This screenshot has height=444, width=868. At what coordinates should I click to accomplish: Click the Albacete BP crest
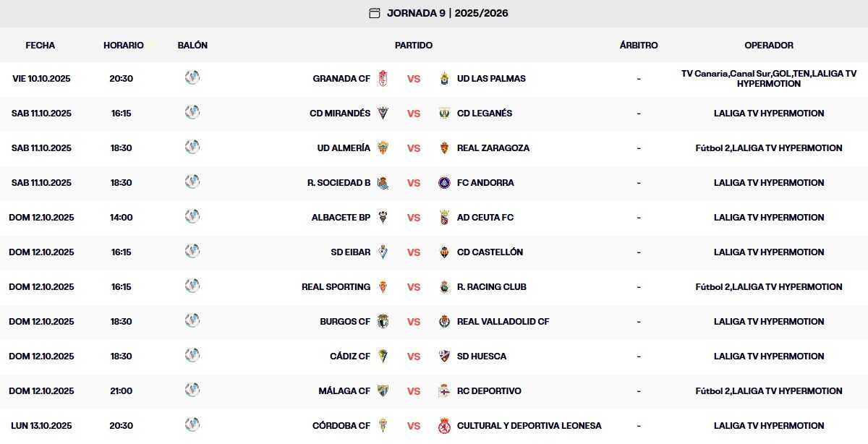(x=383, y=217)
